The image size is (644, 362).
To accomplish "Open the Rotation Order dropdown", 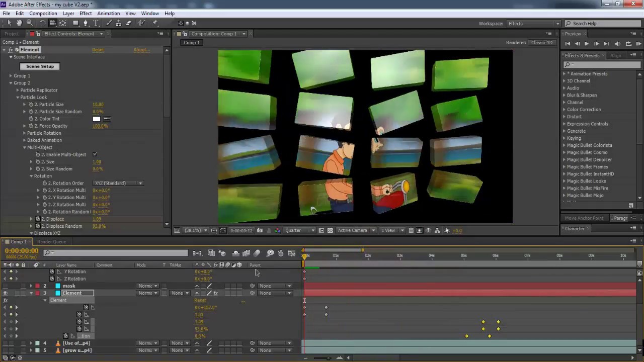I will pyautogui.click(x=118, y=183).
